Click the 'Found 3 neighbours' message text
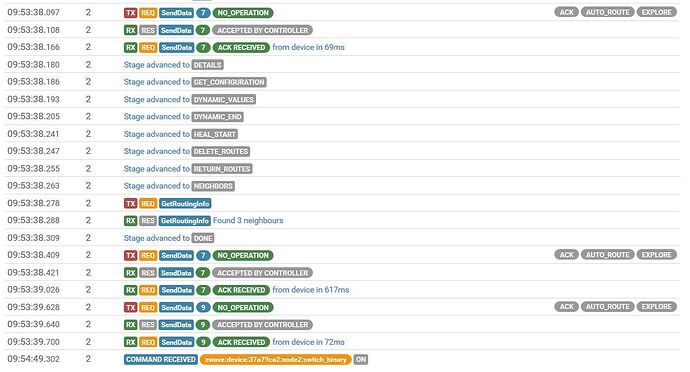This screenshot has height=372, width=690. point(248,221)
